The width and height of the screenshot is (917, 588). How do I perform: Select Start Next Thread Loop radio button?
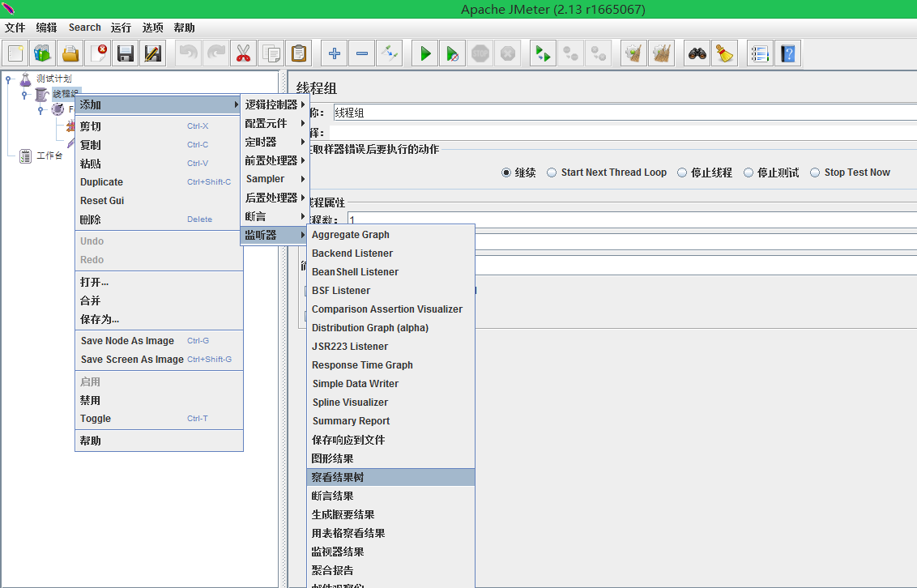click(x=552, y=173)
